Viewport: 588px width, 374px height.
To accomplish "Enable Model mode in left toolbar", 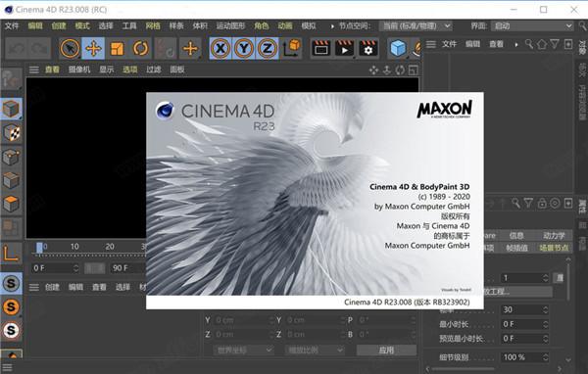I will [x=11, y=109].
